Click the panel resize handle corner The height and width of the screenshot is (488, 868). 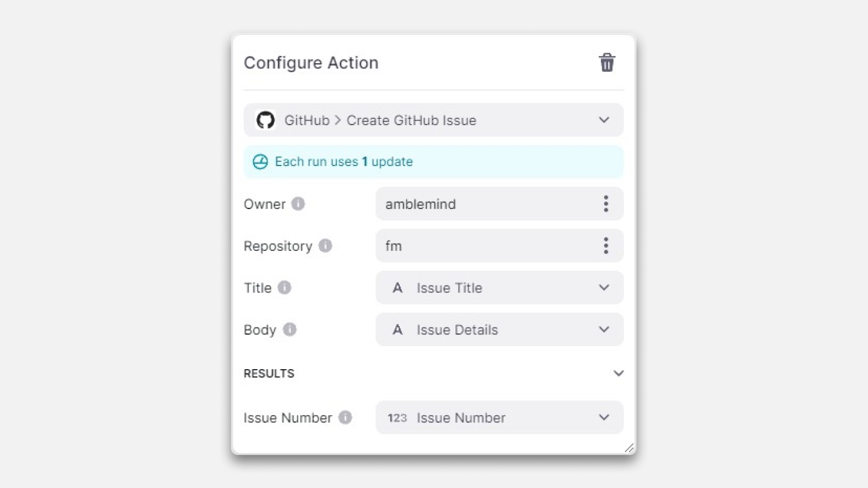coord(629,448)
